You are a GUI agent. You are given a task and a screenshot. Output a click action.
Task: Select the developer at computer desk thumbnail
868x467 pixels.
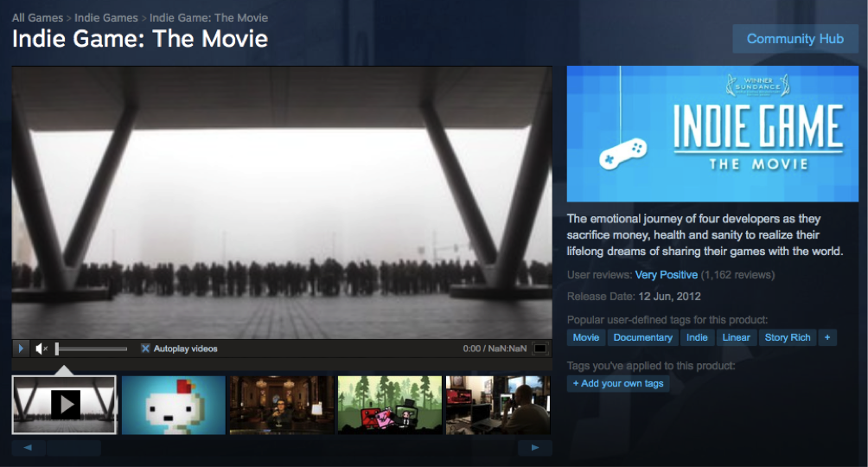498,405
